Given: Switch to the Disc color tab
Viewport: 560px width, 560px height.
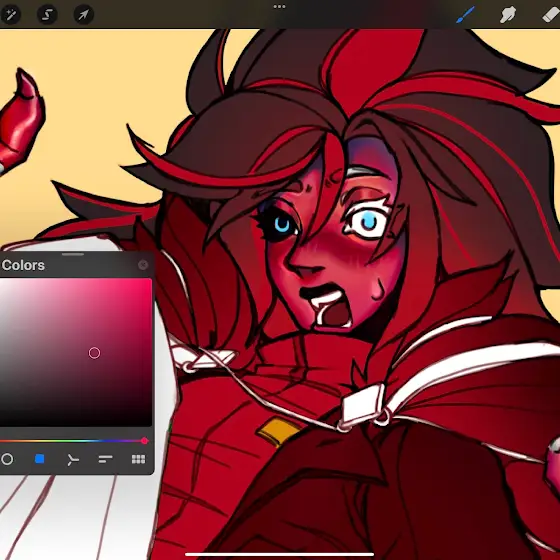Looking at the screenshot, I should point(7,459).
